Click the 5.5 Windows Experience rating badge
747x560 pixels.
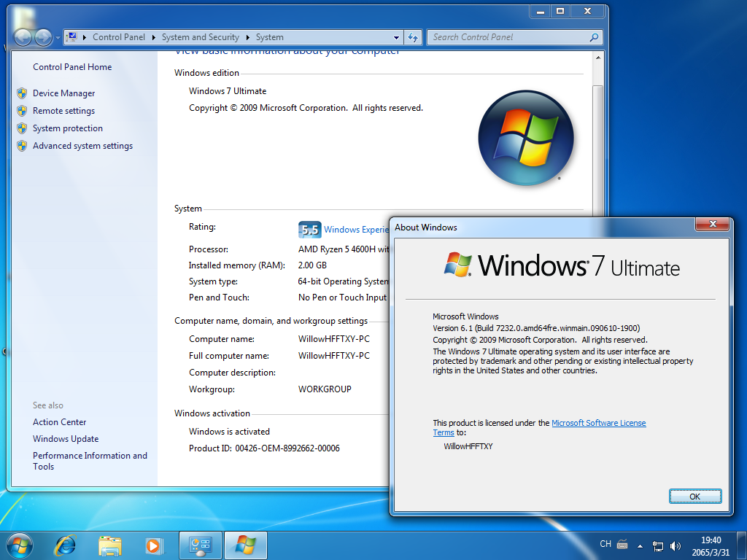309,230
